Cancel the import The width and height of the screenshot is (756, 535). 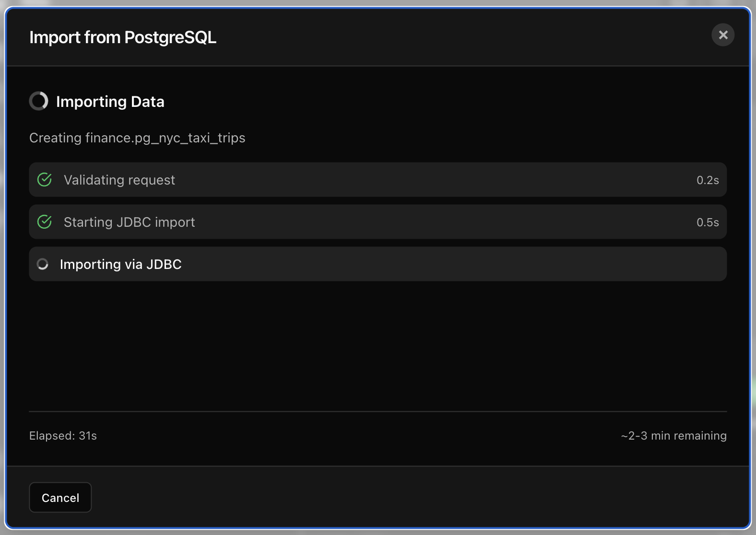[x=60, y=498]
